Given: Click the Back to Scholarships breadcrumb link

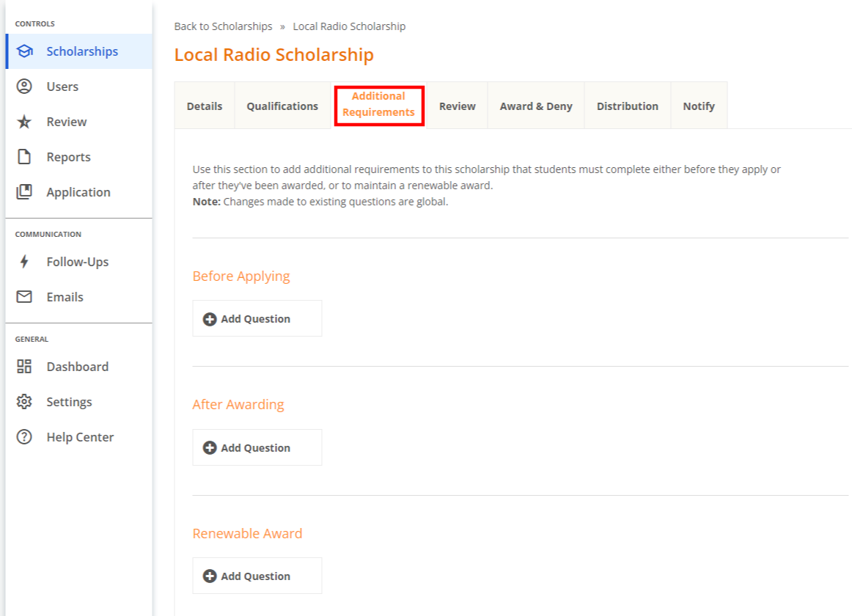Looking at the screenshot, I should click(x=223, y=26).
